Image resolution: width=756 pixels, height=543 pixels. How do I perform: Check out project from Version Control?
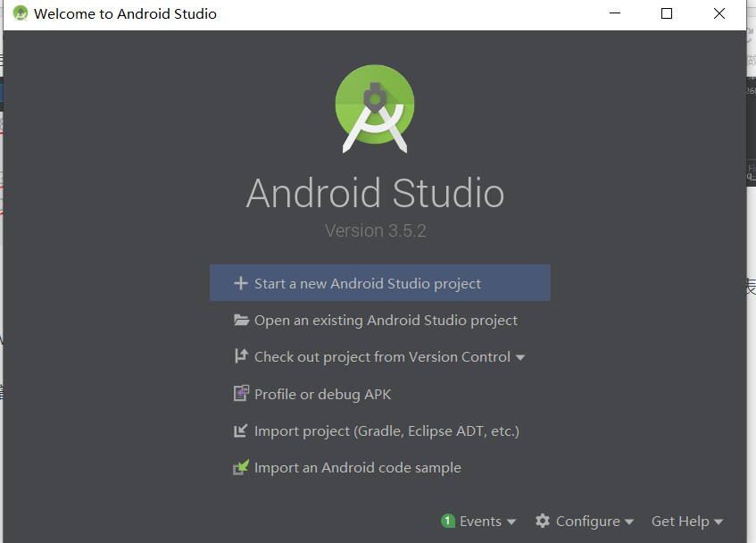[x=382, y=357]
